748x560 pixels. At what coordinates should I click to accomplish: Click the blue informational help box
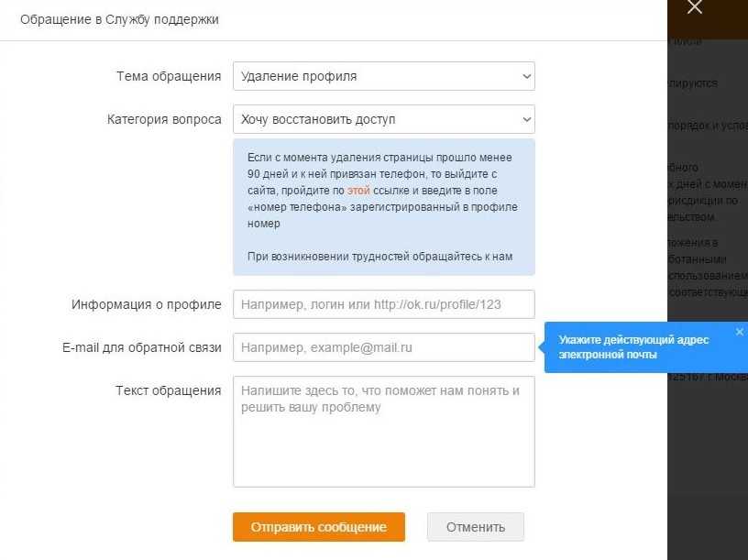384,207
